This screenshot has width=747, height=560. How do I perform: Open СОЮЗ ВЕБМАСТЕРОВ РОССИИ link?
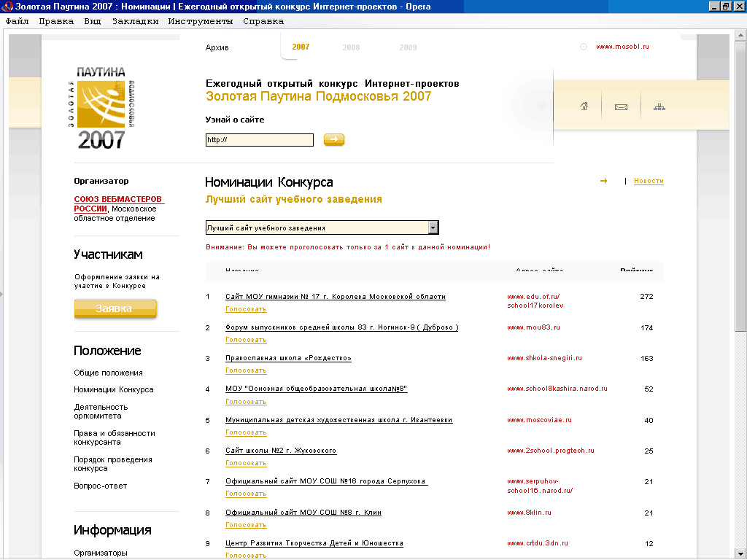pyautogui.click(x=118, y=203)
